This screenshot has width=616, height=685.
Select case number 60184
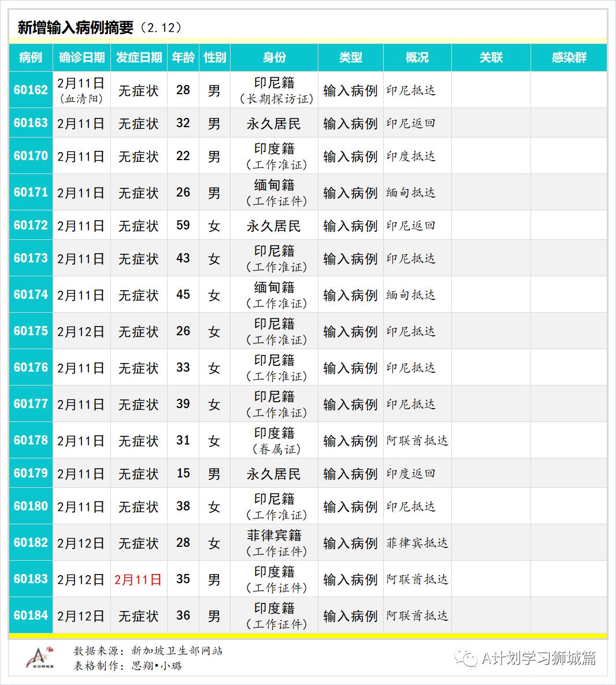30,616
